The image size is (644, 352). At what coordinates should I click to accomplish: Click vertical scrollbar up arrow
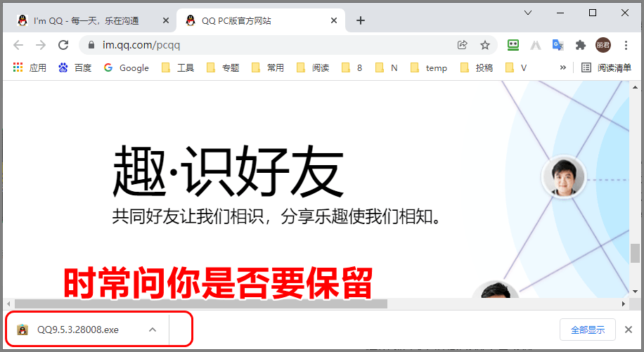(635, 87)
